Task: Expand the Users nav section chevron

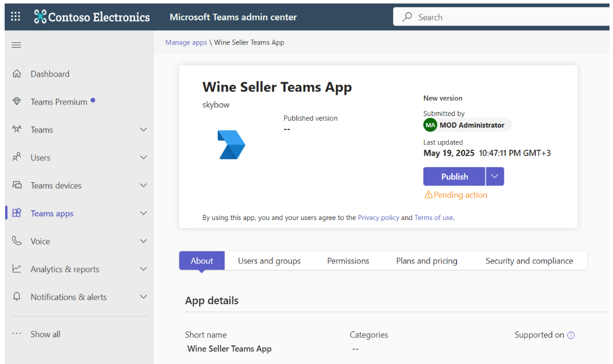Action: [143, 157]
